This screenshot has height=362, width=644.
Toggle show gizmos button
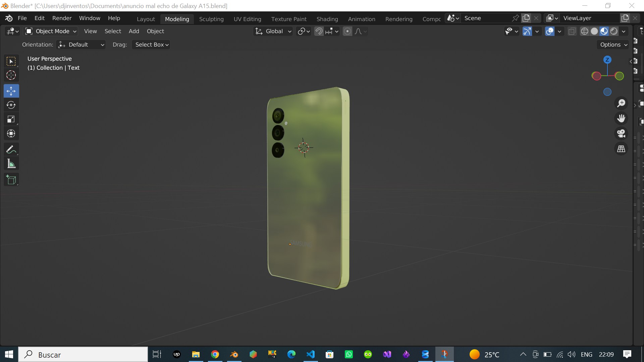[x=527, y=31]
